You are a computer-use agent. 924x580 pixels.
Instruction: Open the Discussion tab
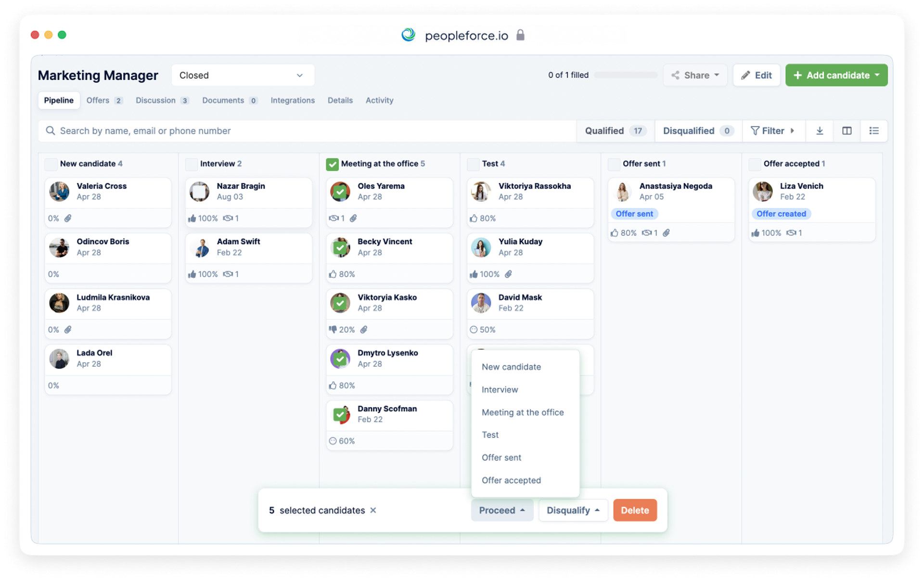(x=162, y=101)
